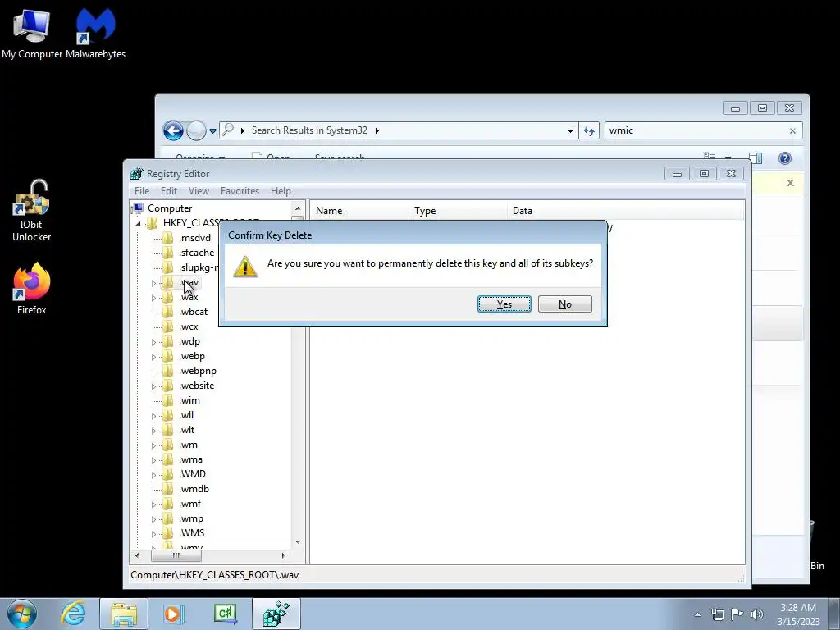
Task: Confirm deletion with the Yes button
Action: (504, 304)
